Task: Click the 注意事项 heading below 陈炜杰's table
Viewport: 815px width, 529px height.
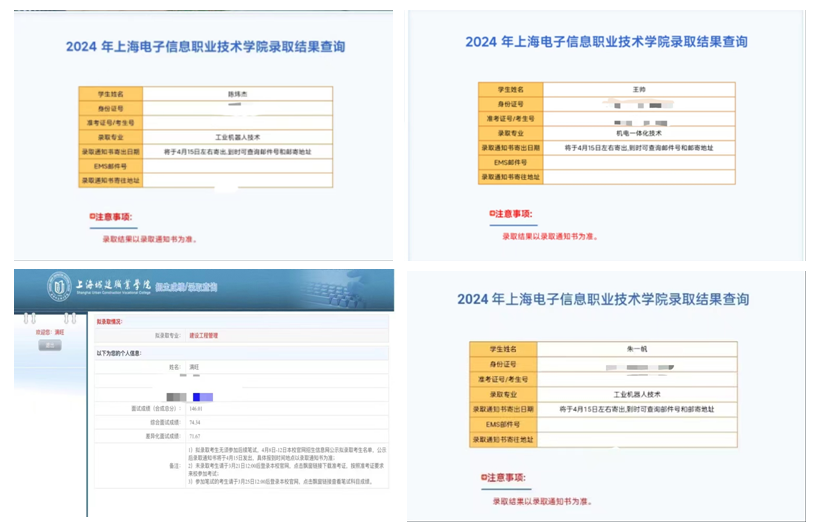Action: click(x=111, y=217)
